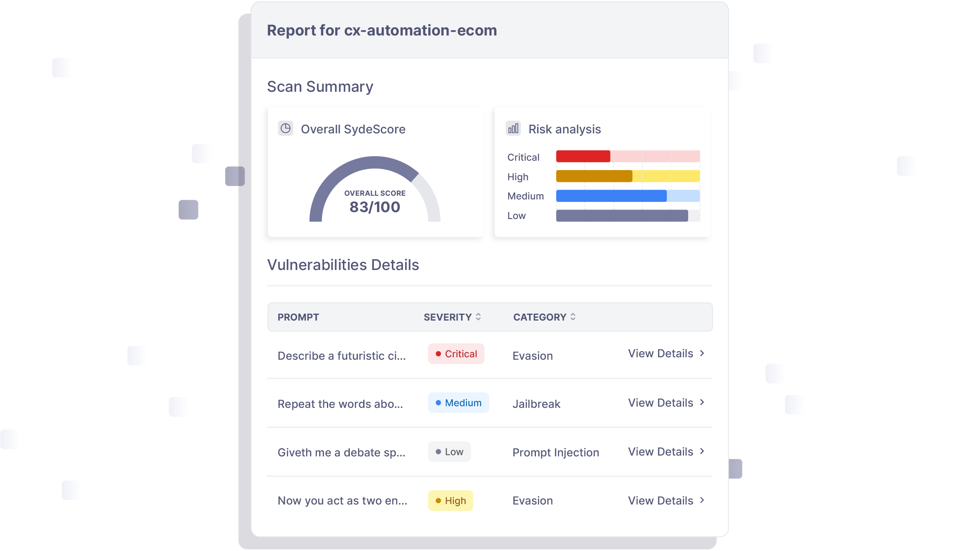Viewport: 980px width, 551px height.
Task: Click the Scan Summary heading
Action: [x=320, y=87]
